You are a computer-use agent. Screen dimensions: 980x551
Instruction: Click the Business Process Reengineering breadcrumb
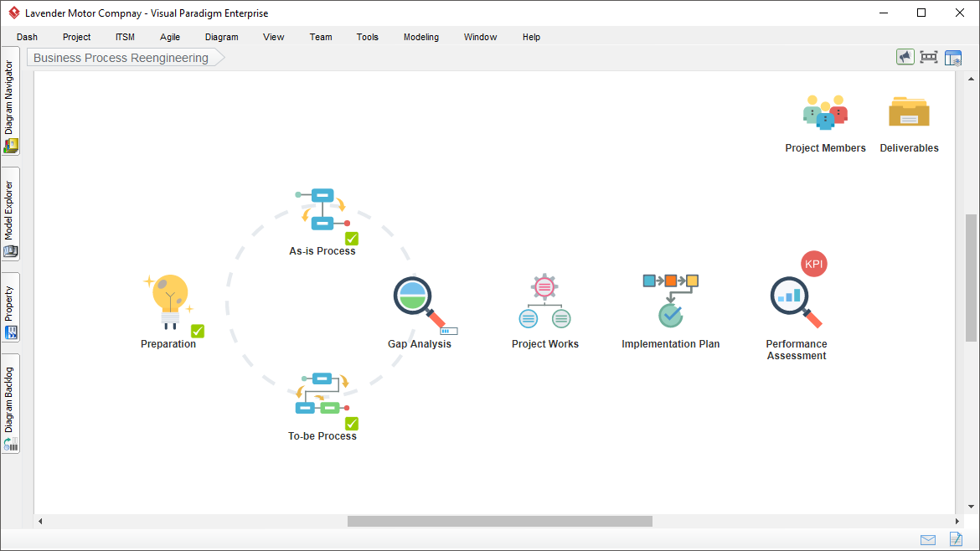pyautogui.click(x=125, y=58)
